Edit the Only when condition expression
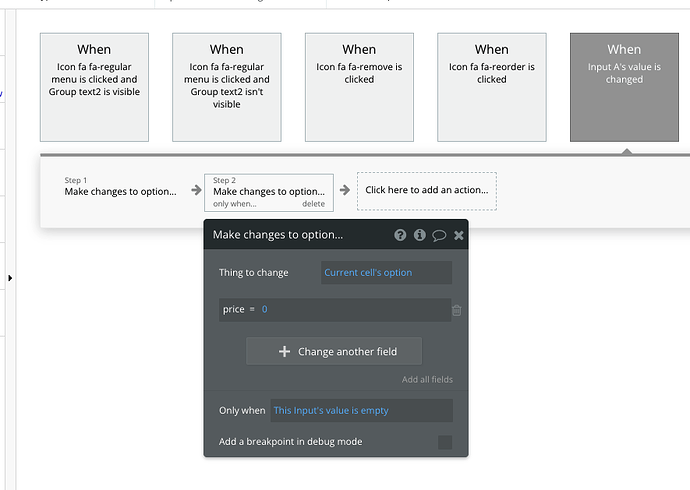Viewport: 690px width, 490px height. point(361,410)
